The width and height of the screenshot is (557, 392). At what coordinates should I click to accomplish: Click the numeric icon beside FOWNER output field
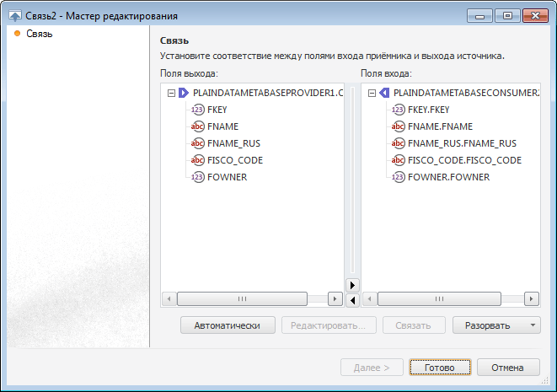[x=198, y=177]
